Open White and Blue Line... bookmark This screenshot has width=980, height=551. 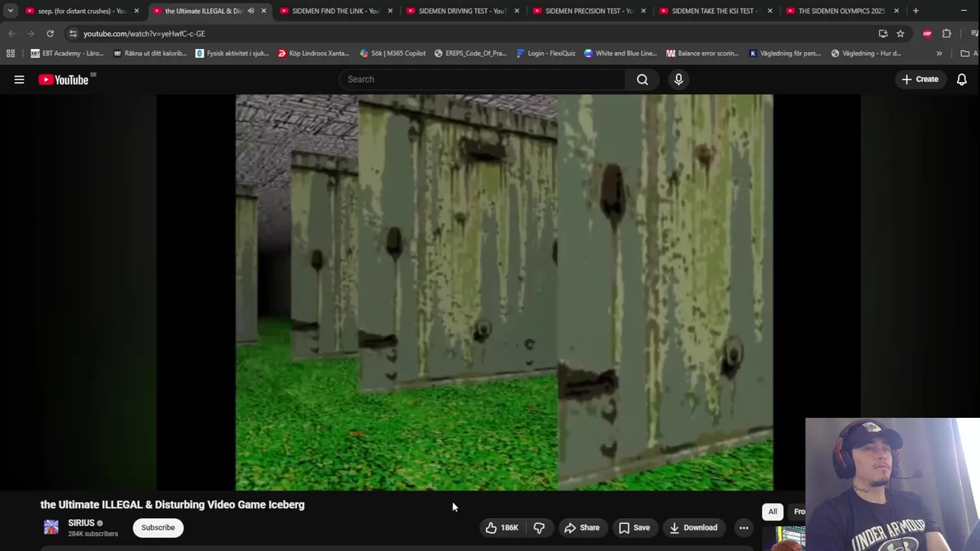coord(621,54)
